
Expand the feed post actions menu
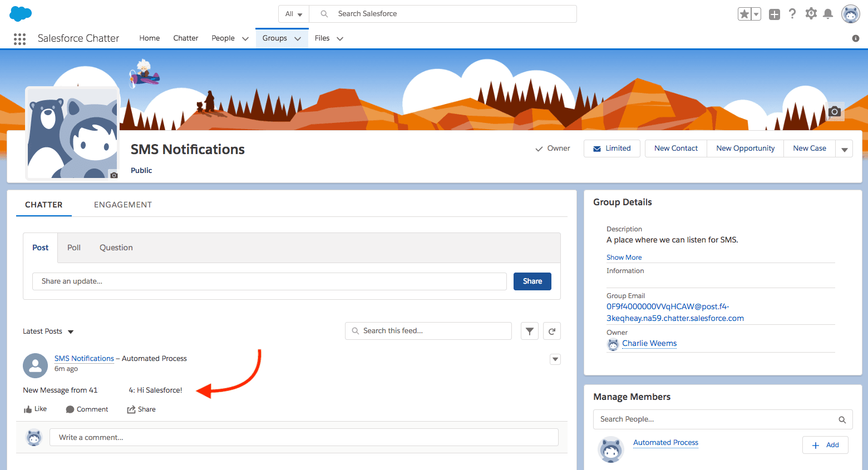pyautogui.click(x=555, y=359)
